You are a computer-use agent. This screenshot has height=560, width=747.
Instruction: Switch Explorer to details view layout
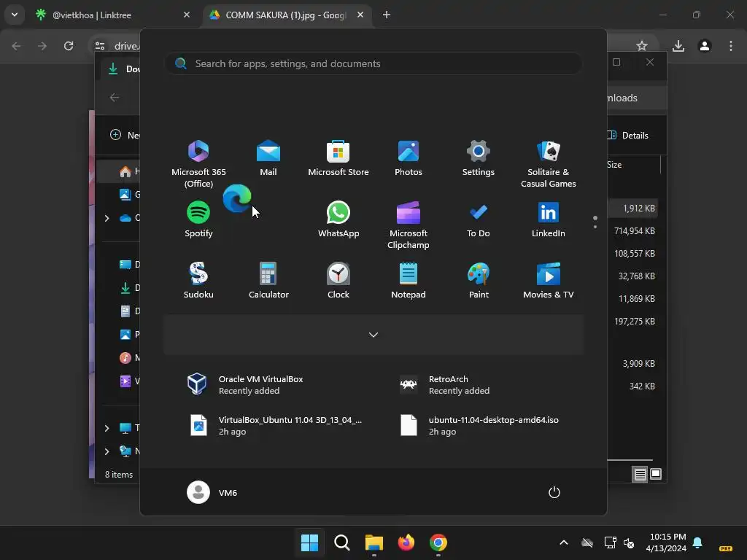640,474
